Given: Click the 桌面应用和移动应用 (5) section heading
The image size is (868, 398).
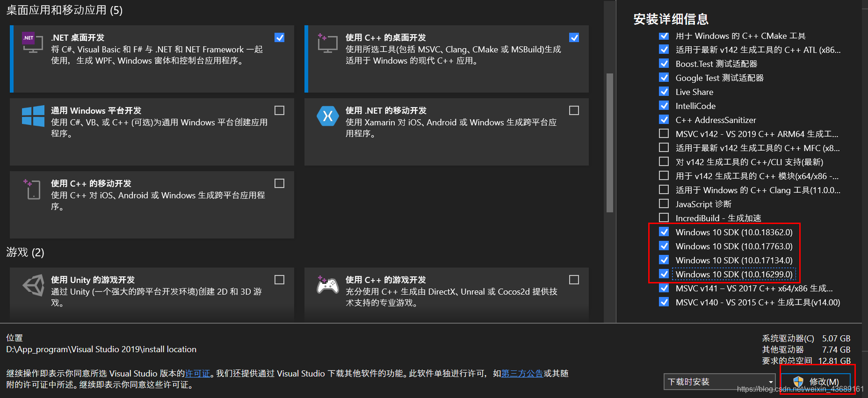Looking at the screenshot, I should tap(65, 10).
